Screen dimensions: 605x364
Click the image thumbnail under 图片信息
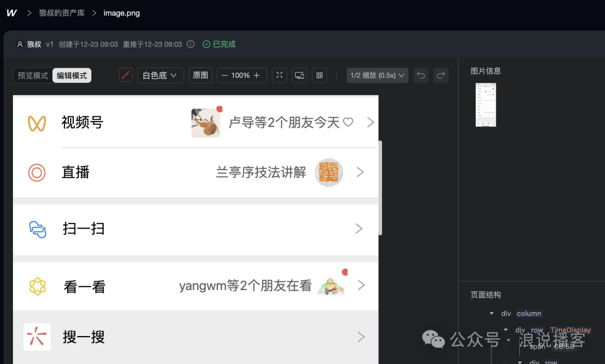486,105
